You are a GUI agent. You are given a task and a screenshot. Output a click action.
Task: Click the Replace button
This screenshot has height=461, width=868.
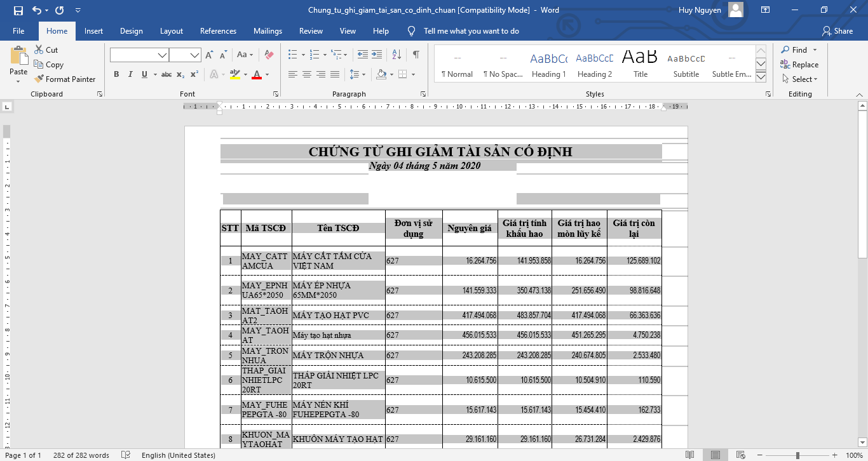tap(799, 65)
